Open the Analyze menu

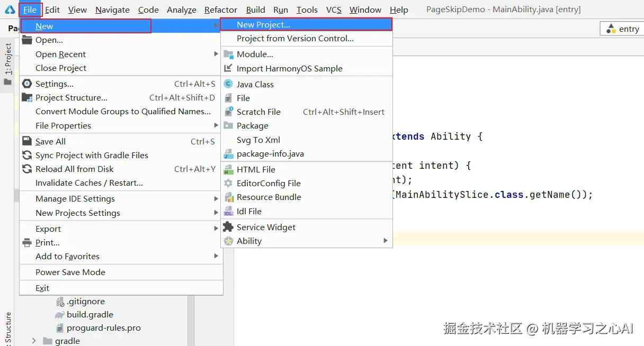point(182,10)
